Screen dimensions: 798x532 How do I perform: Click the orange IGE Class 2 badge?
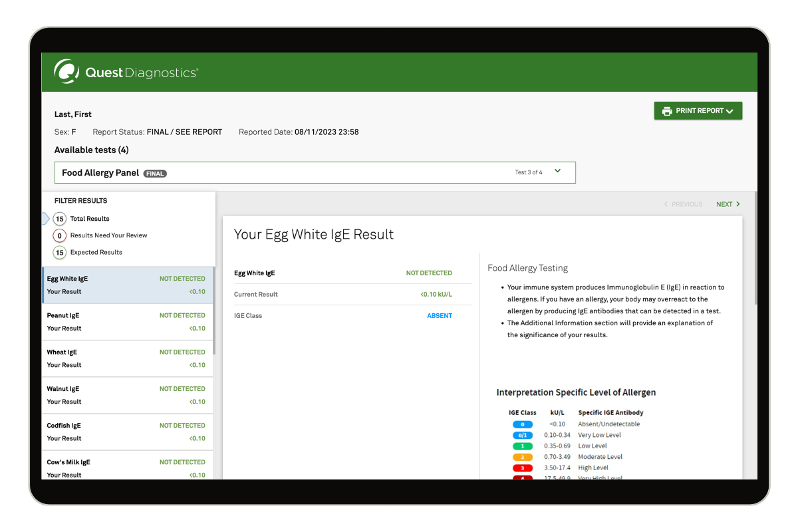[522, 457]
